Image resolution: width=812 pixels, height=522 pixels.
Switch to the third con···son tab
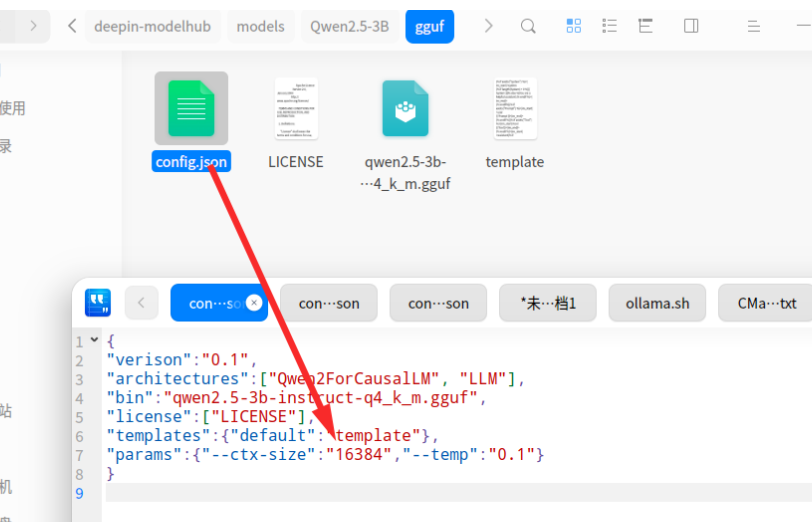click(x=438, y=303)
